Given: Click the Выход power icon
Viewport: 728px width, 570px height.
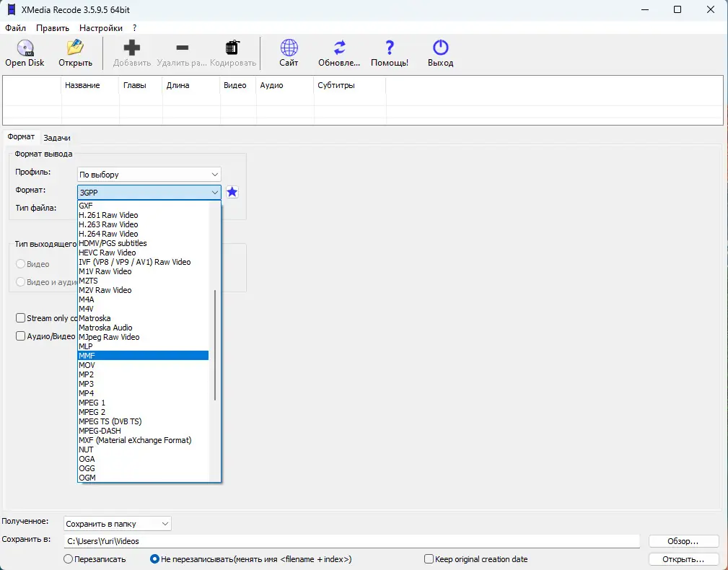Looking at the screenshot, I should pos(441,48).
